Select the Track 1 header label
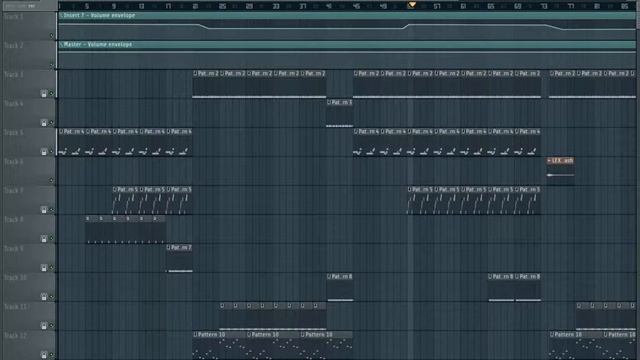This screenshot has height=360, width=640. 13,16
